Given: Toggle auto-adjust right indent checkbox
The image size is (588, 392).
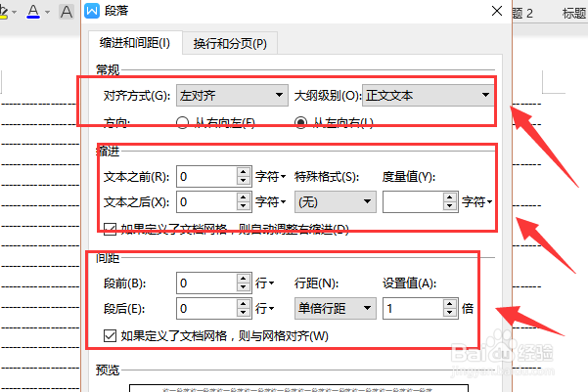Looking at the screenshot, I should click(x=110, y=229).
